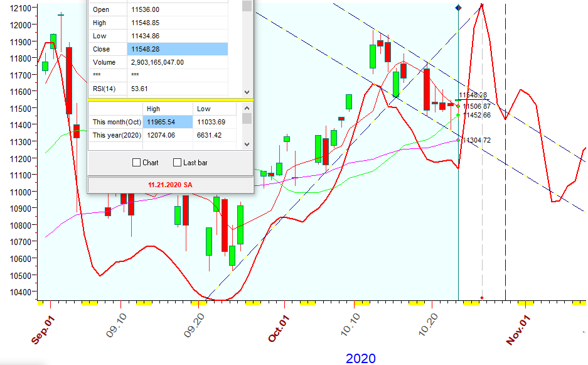This screenshot has height=365, width=588.
Task: Tick the Last bar checkbox
Action: 177,163
